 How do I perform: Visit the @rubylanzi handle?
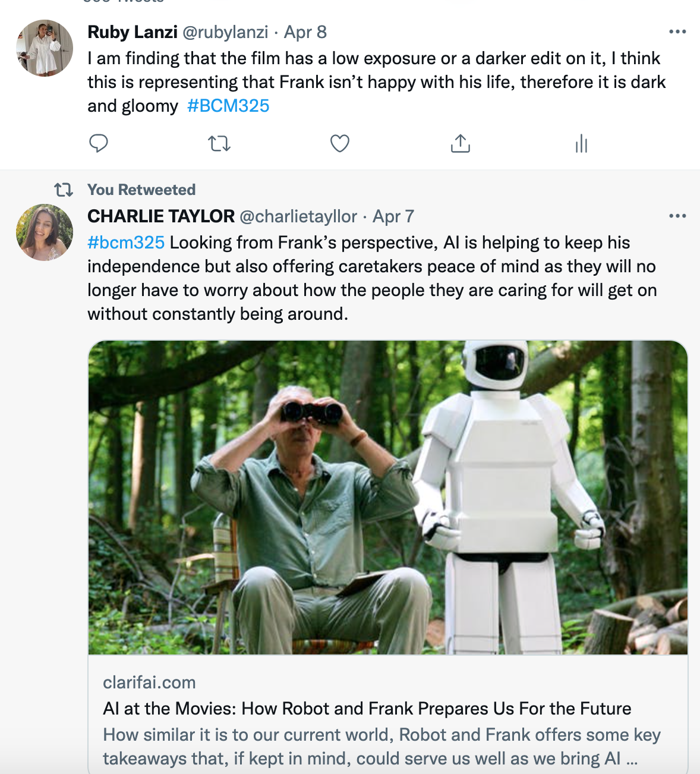225,32
